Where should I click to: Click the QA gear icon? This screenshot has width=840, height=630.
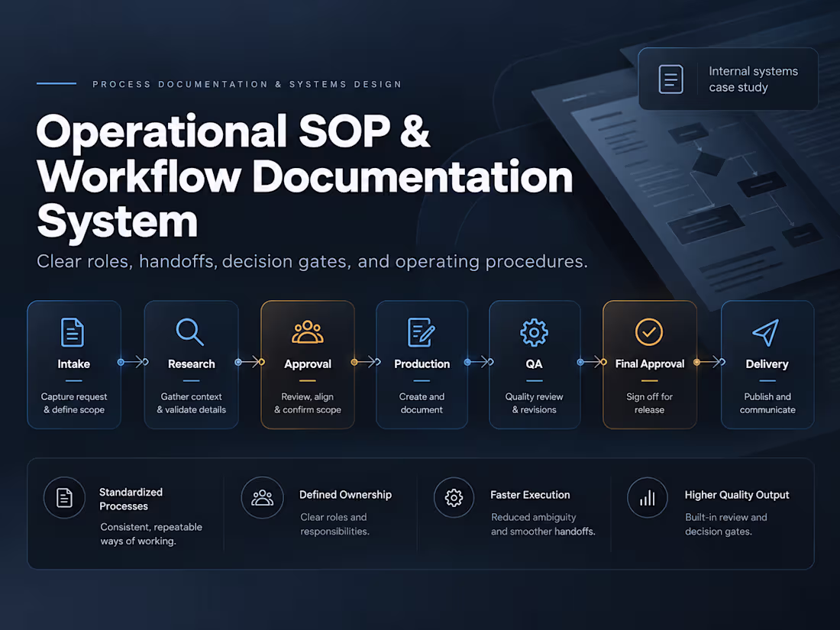pos(534,333)
